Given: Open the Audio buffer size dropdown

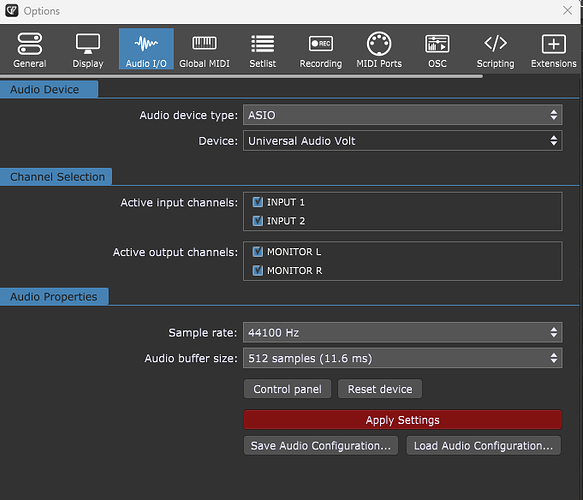Looking at the screenshot, I should pos(403,358).
